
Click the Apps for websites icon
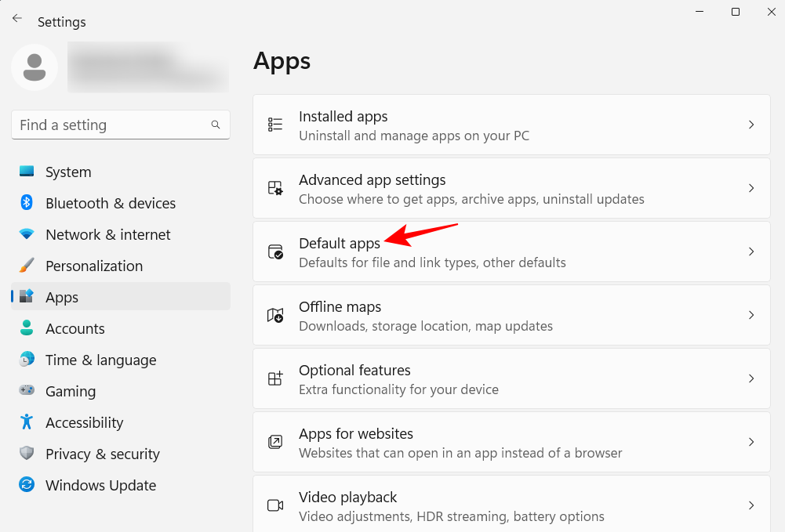click(x=274, y=442)
